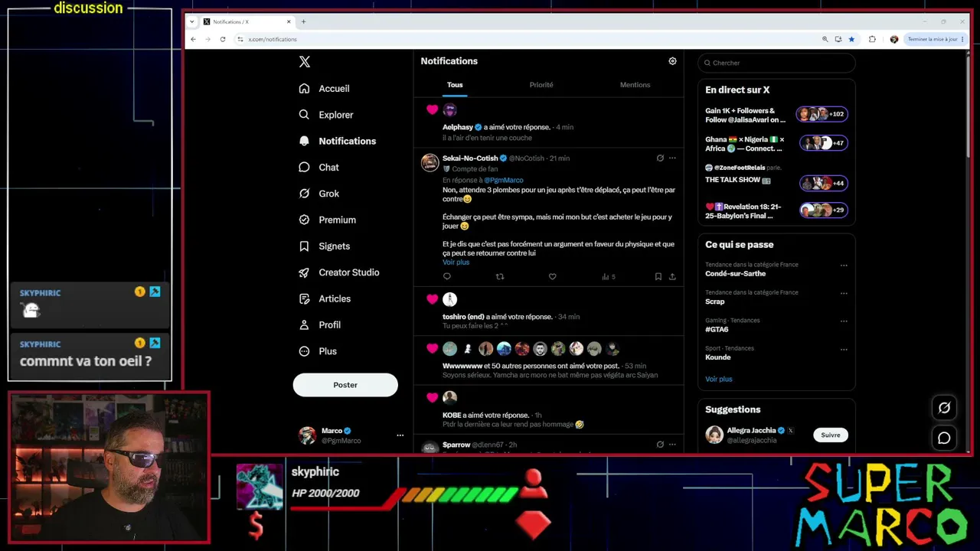Open Revelation 18 live space

pyautogui.click(x=776, y=210)
